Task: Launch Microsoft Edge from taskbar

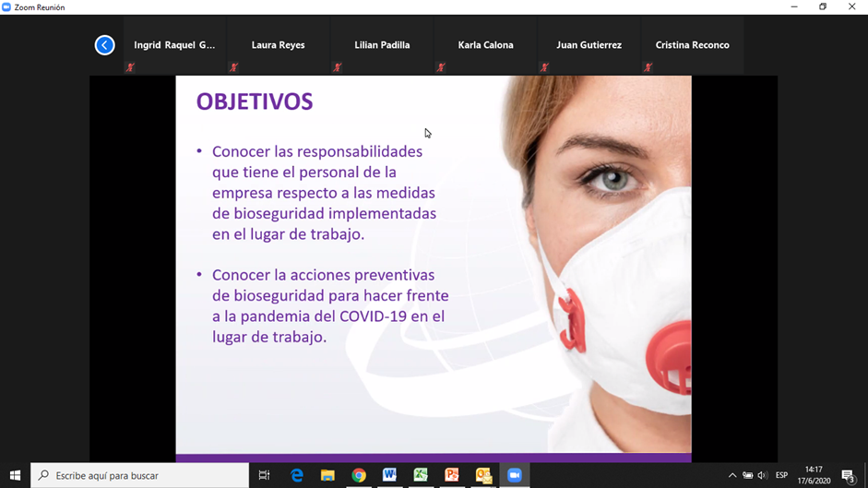Action: tap(297, 475)
